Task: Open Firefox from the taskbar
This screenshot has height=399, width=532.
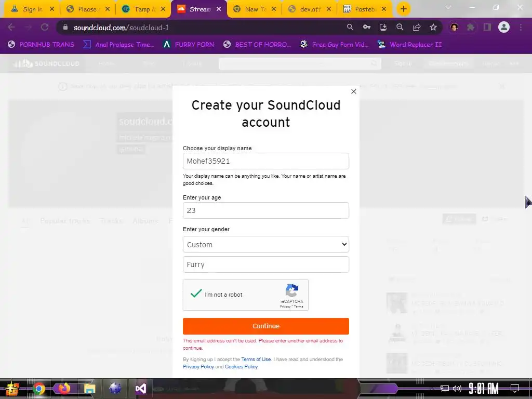Action: (x=64, y=389)
